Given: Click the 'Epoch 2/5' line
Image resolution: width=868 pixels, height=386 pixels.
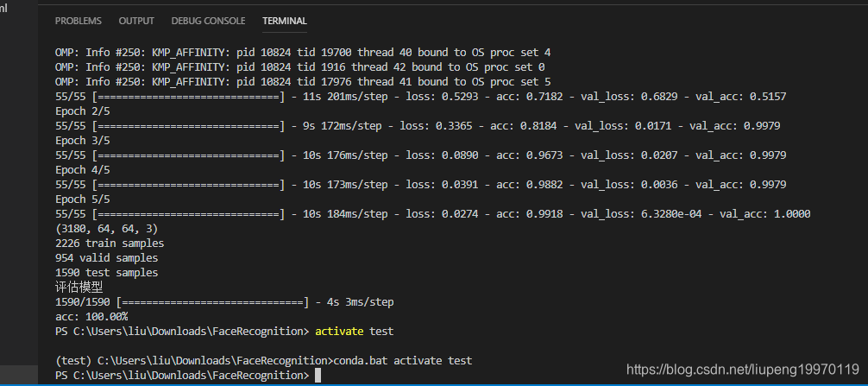Looking at the screenshot, I should (x=83, y=111).
